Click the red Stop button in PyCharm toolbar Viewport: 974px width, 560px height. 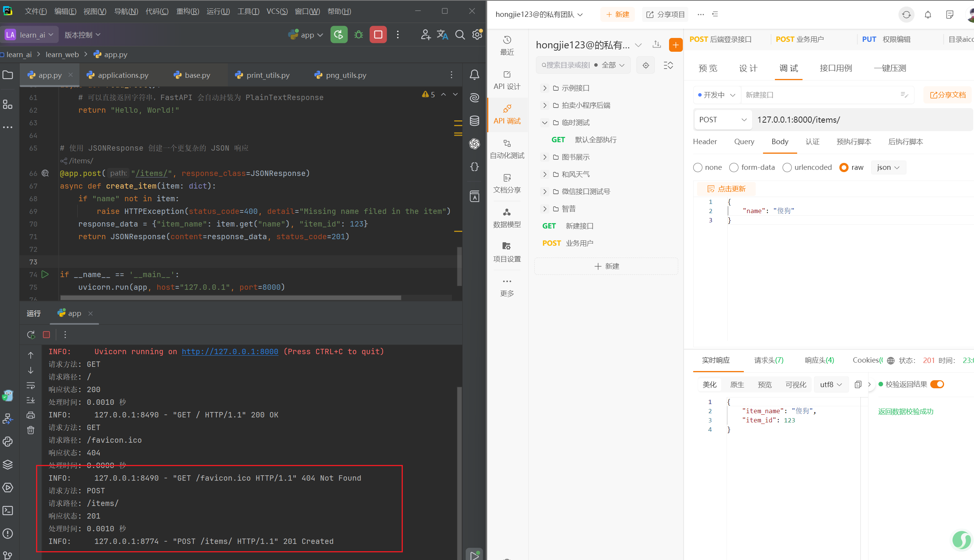378,34
